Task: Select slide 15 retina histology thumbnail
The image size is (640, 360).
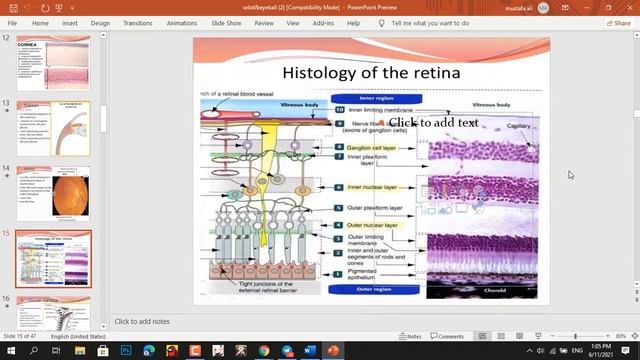Action: click(x=53, y=259)
